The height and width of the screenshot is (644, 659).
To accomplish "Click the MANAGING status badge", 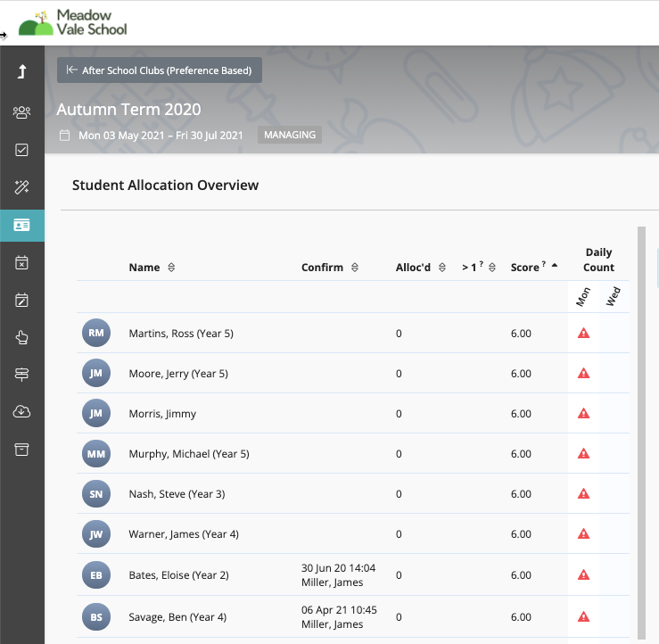I will click(290, 135).
